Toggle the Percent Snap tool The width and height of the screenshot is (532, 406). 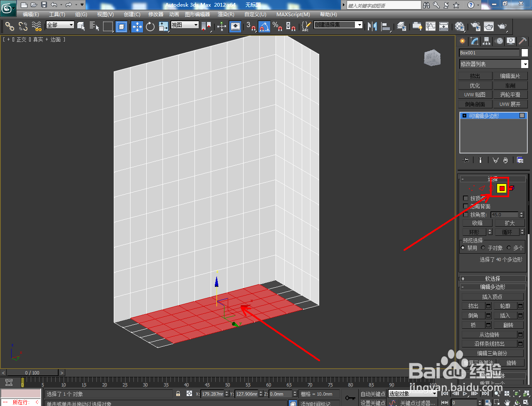tap(277, 27)
